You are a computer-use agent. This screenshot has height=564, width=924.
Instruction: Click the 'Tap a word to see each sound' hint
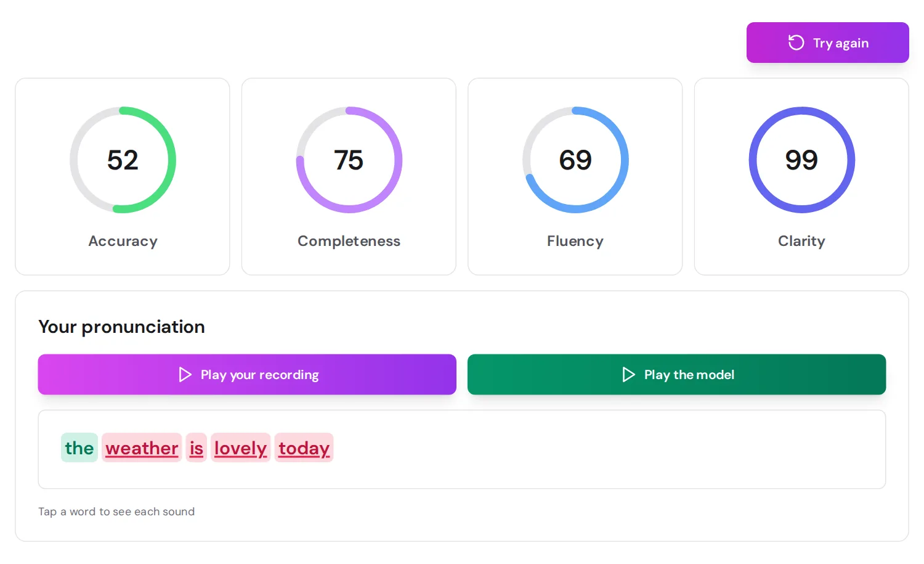pyautogui.click(x=116, y=512)
